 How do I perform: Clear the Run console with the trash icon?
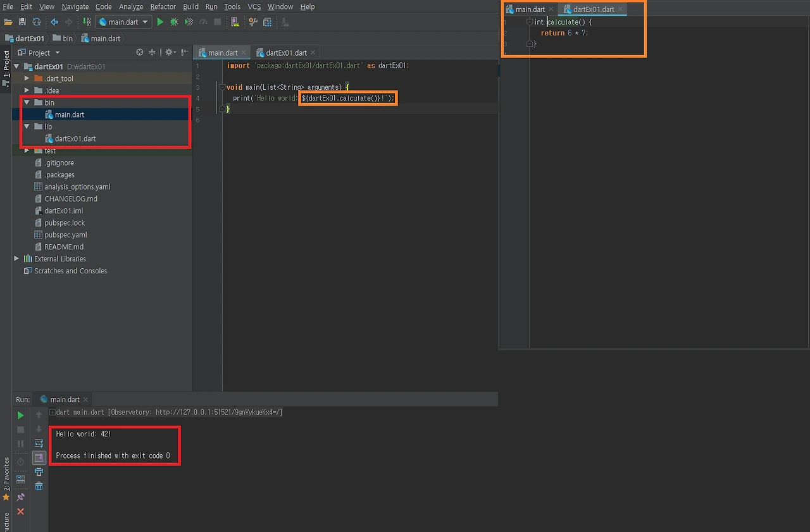pyautogui.click(x=39, y=486)
